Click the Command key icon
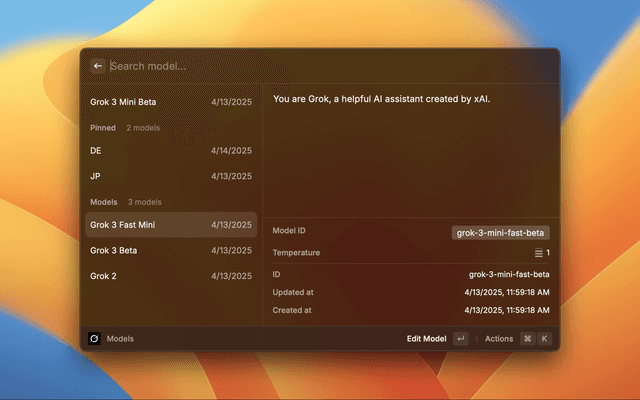The image size is (640, 400). 527,339
